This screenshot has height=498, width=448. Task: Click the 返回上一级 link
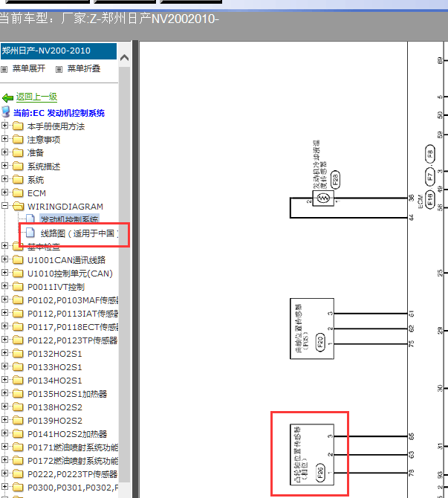[36, 97]
